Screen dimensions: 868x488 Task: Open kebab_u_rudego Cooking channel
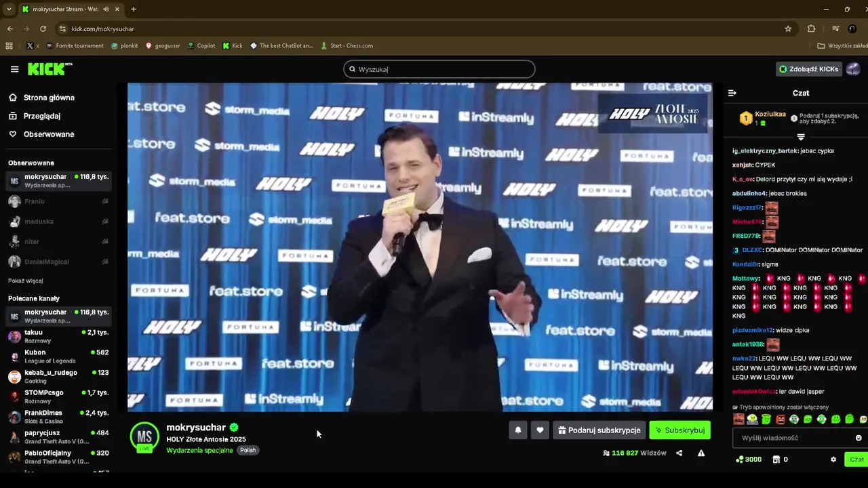tap(58, 377)
